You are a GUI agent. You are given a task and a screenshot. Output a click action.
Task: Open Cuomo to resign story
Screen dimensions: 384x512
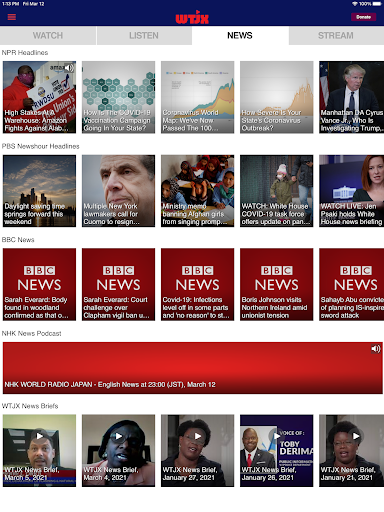click(118, 191)
